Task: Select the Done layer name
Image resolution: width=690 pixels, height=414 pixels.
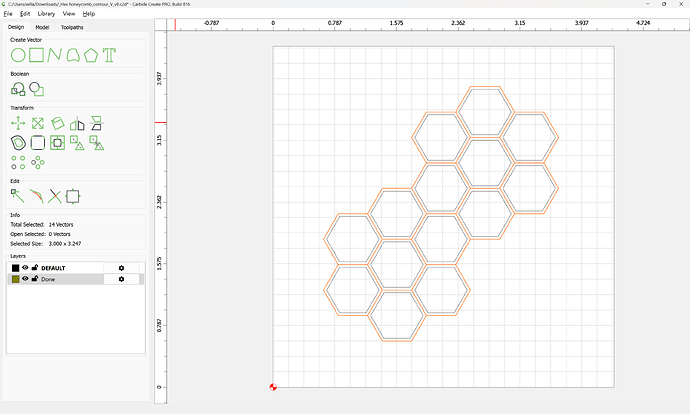Action: (48, 279)
